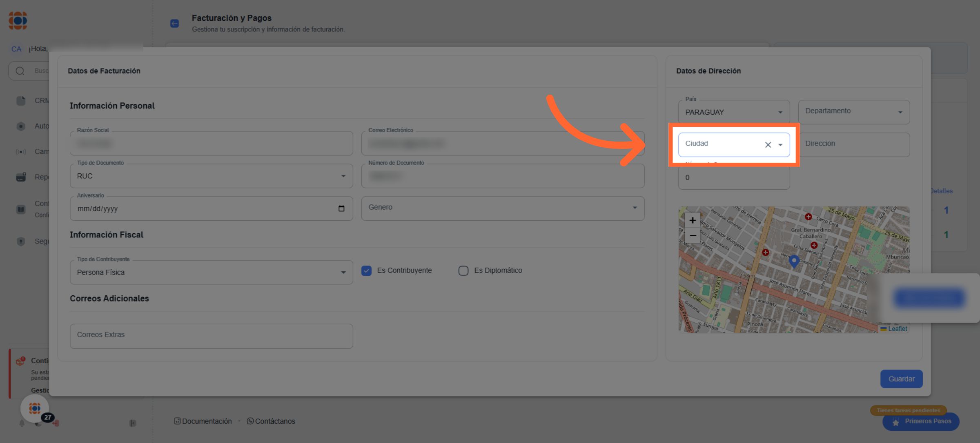Click the Dirección input field

(854, 144)
